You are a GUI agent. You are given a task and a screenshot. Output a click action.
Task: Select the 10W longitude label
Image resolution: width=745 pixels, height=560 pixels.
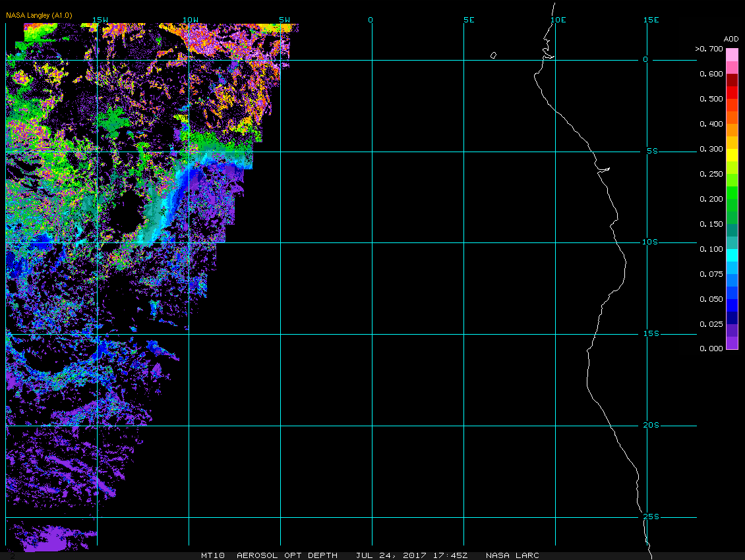tap(191, 20)
